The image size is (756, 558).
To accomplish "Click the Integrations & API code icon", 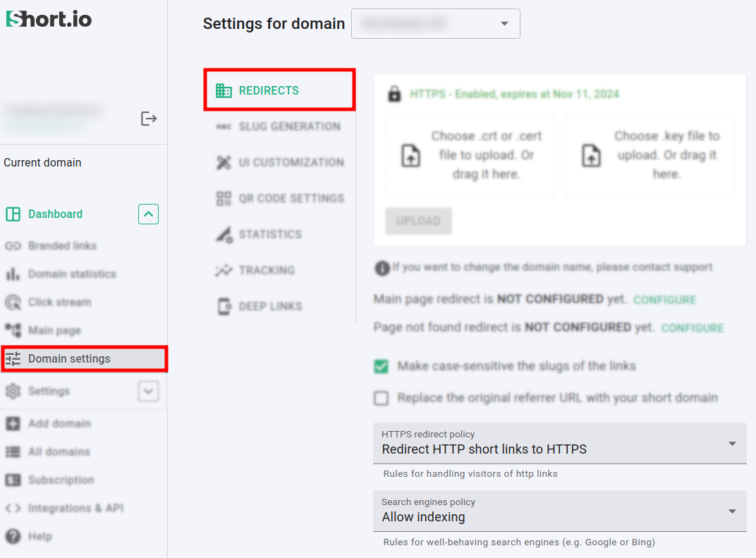I will (13, 509).
